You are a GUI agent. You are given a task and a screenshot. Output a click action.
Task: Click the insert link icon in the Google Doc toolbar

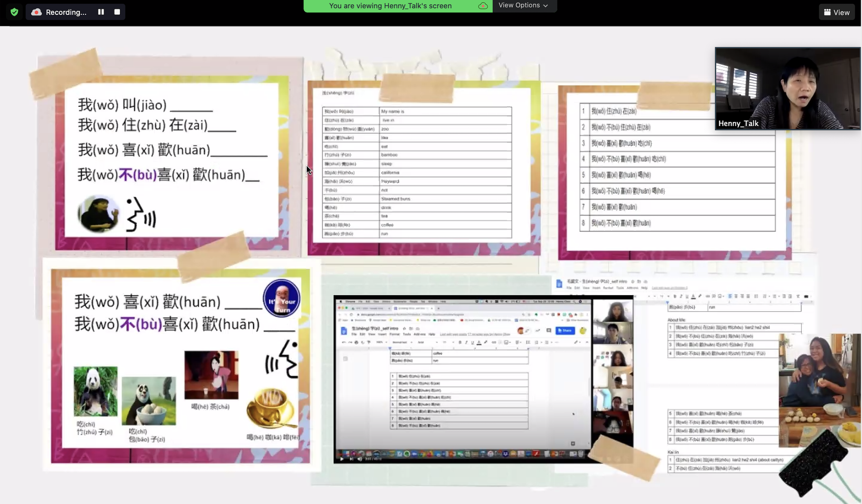(x=707, y=296)
